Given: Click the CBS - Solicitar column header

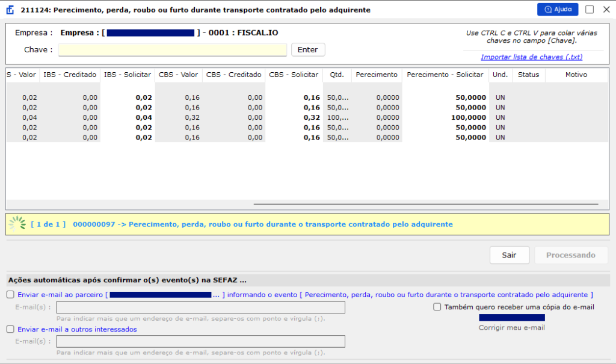Looking at the screenshot, I should pyautogui.click(x=294, y=75).
